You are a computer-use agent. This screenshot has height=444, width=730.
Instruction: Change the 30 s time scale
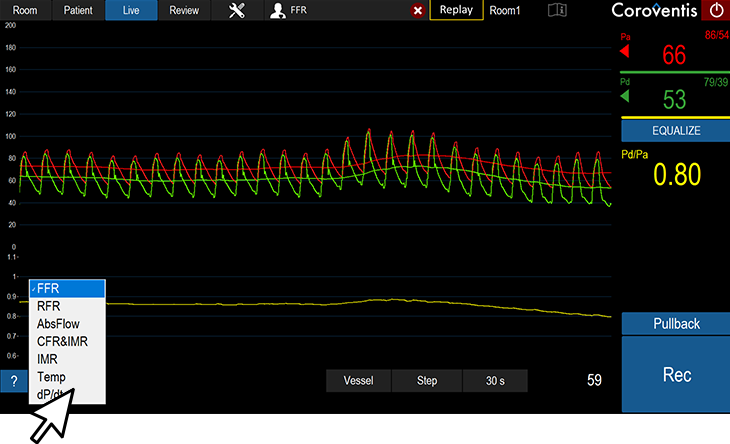click(x=495, y=381)
